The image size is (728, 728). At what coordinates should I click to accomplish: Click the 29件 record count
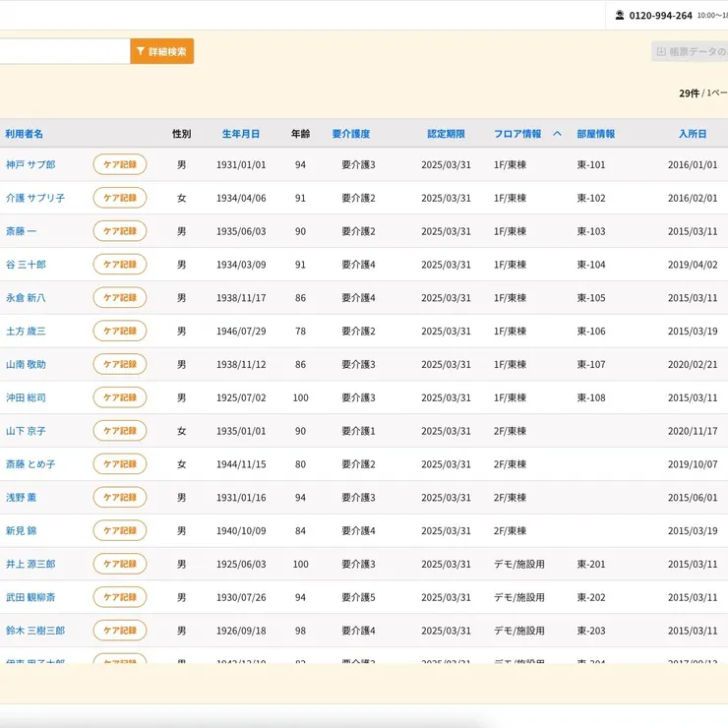(689, 92)
